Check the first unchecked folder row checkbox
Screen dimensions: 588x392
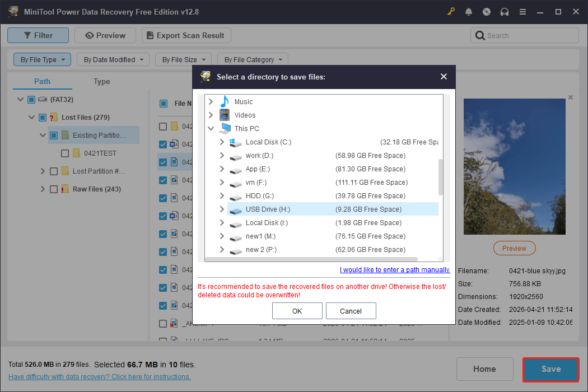click(x=163, y=127)
